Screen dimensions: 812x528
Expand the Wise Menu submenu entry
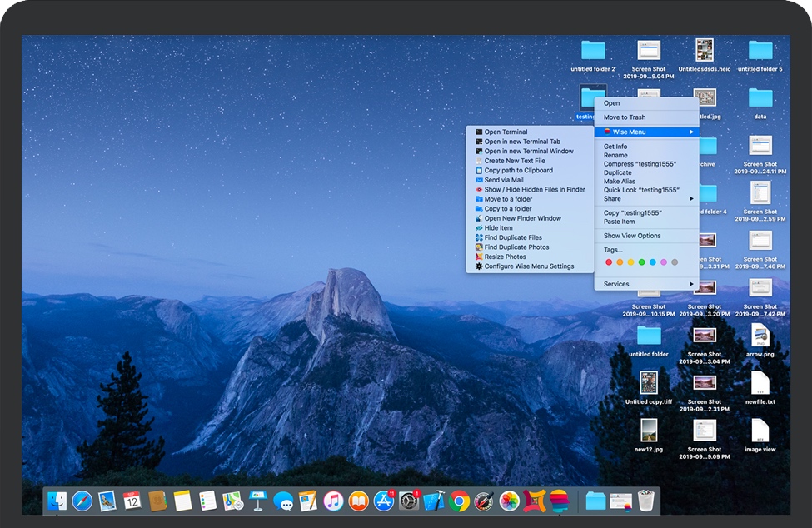coord(646,132)
